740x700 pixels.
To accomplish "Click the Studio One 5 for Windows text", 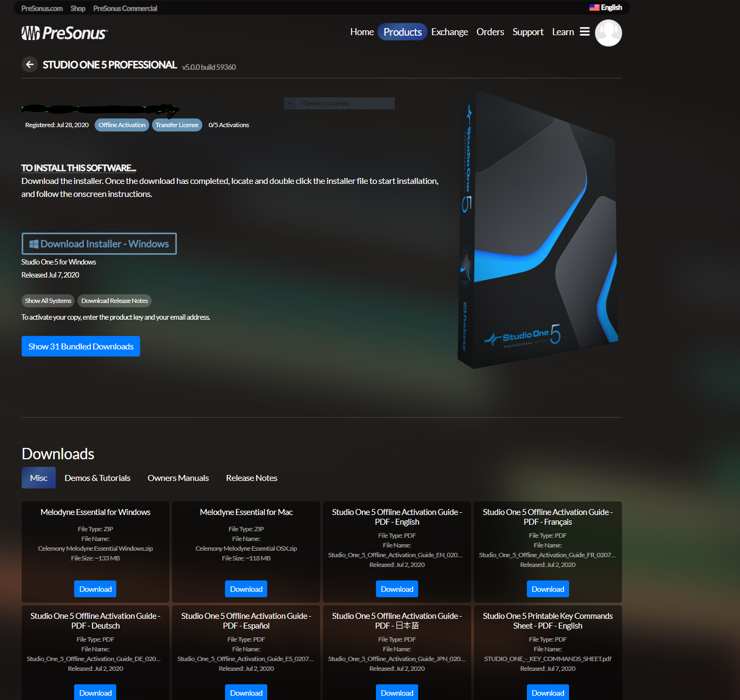I will [x=58, y=262].
